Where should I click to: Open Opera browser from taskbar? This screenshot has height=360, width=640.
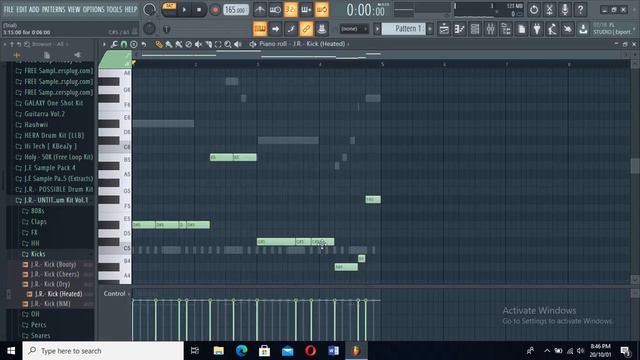310,351
